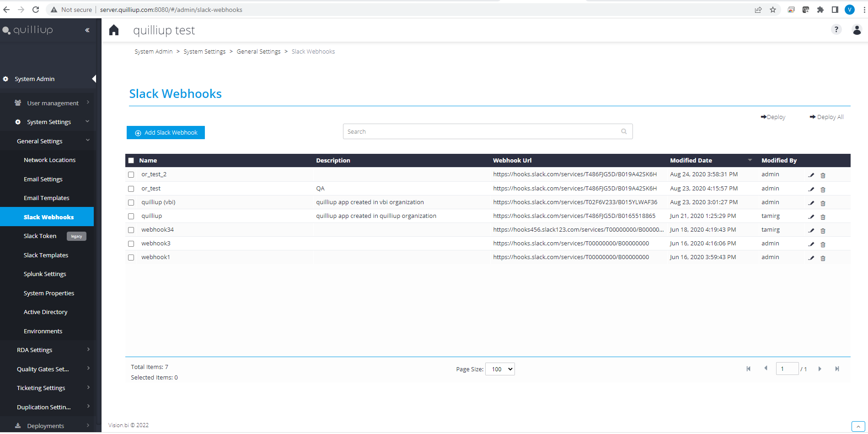Collapse the sidebar with double-chevron icon
868x434 pixels.
(87, 30)
